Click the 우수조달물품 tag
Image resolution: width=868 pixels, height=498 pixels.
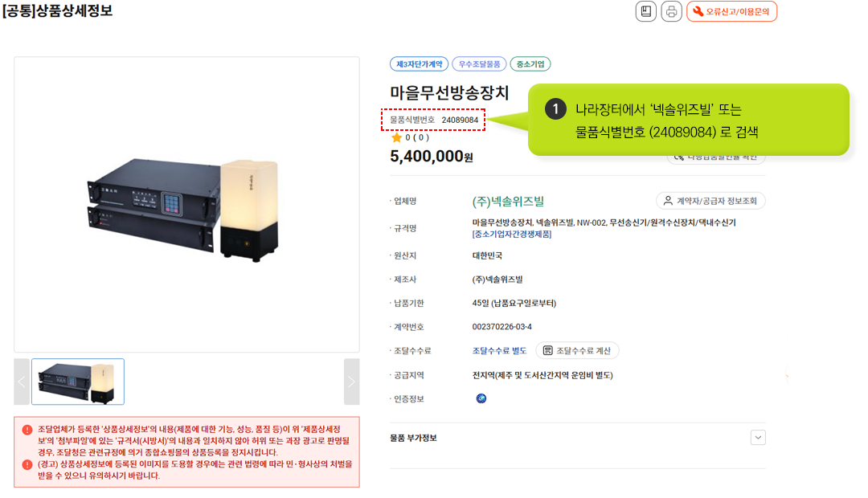point(478,64)
